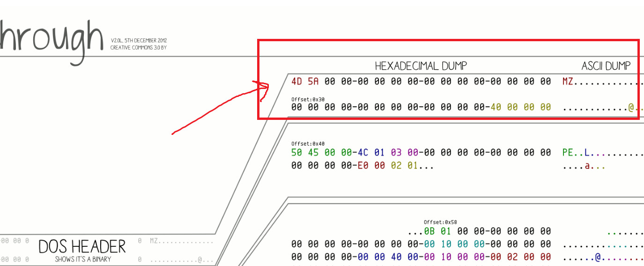Click the Offset:0x58 label
Image resolution: width=644 pixels, height=266 pixels.
(x=440, y=222)
